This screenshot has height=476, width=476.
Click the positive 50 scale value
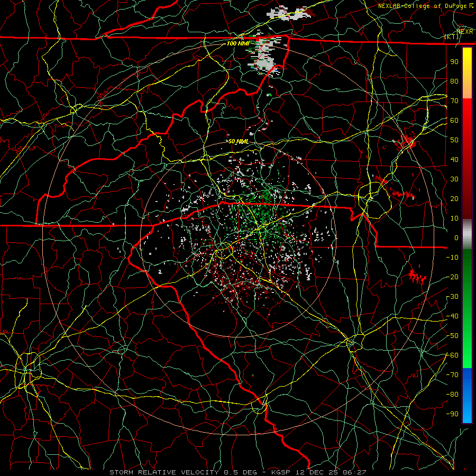(x=454, y=140)
